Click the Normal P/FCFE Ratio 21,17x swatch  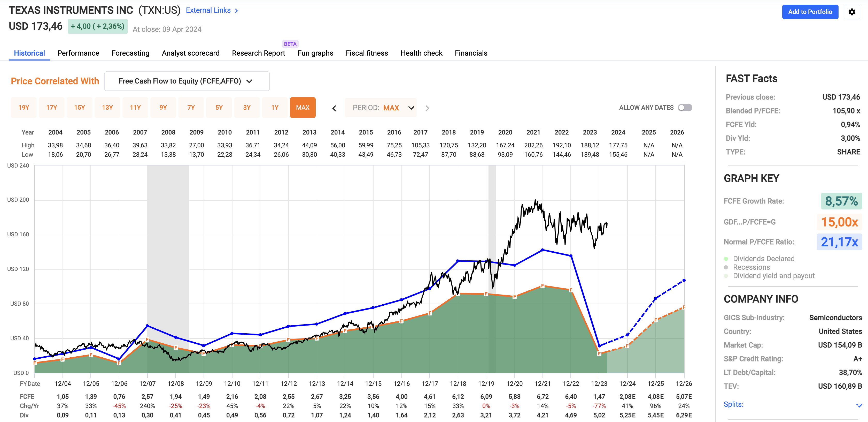[x=839, y=242]
